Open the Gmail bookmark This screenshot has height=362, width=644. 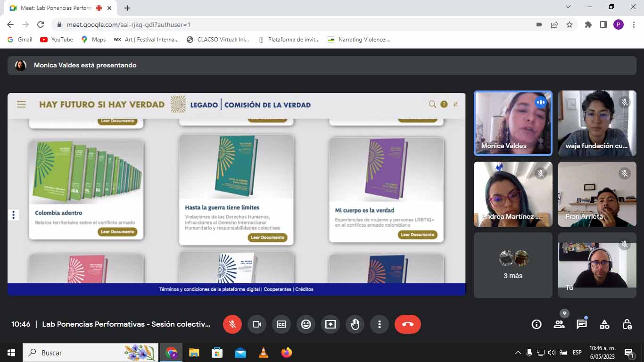pyautogui.click(x=20, y=40)
